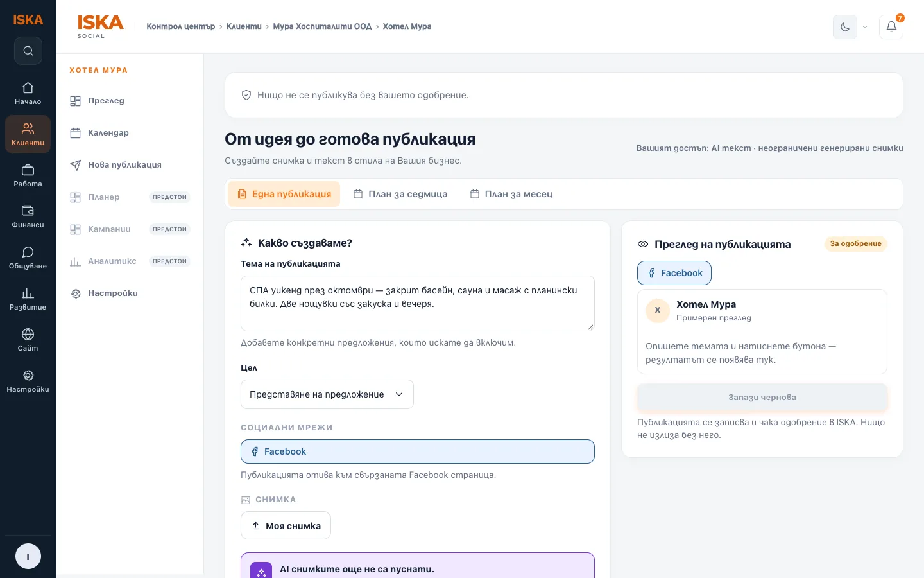Click the text AI снимките още не са пуснати

pos(357,569)
